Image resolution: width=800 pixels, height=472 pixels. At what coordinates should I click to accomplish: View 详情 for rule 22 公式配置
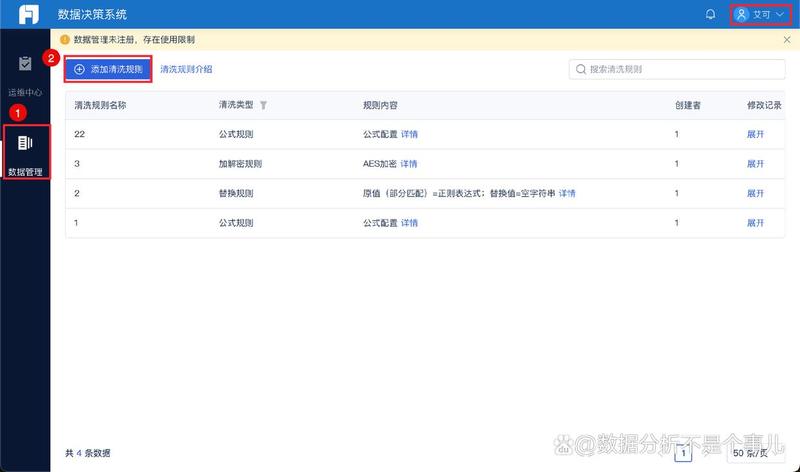click(410, 134)
